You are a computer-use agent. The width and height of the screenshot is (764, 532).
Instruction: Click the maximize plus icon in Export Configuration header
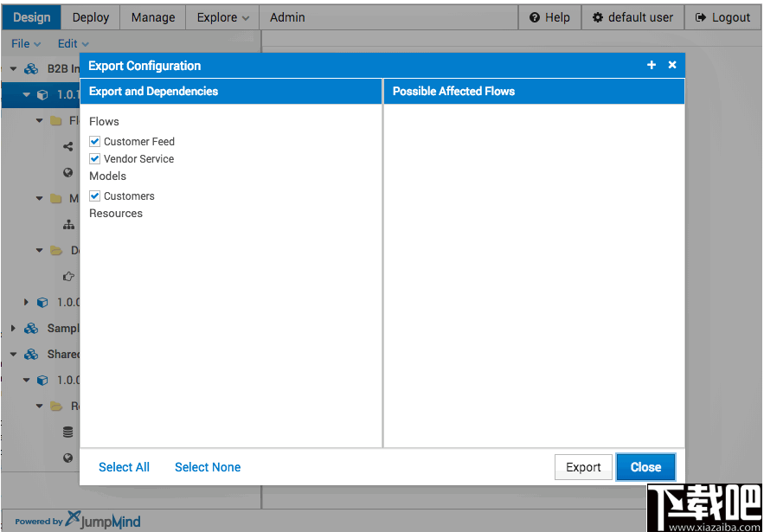click(x=652, y=66)
